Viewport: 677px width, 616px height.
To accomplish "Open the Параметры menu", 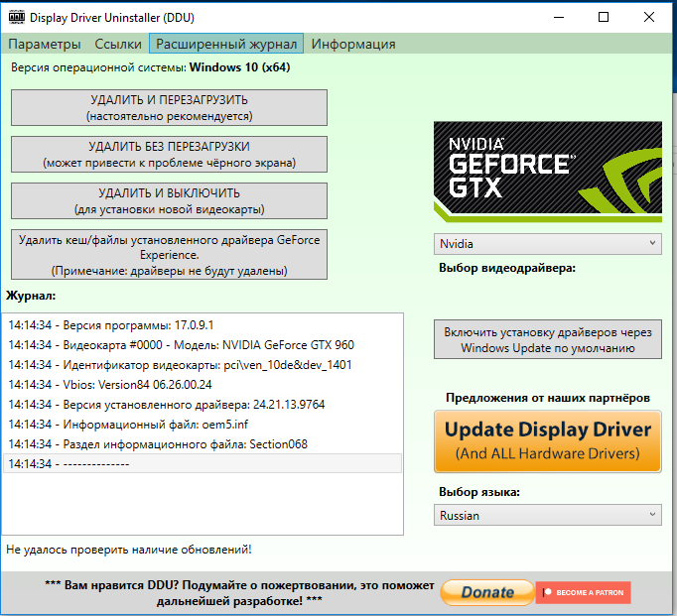I will click(x=45, y=44).
